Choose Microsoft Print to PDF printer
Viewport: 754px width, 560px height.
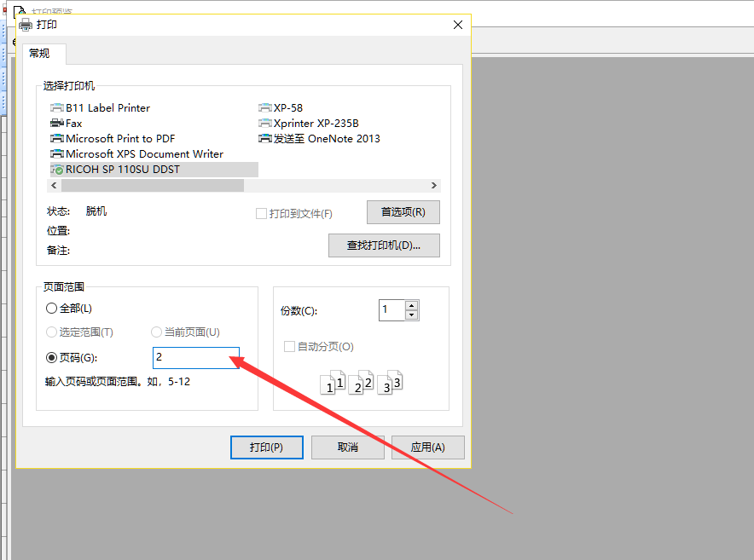pos(119,139)
